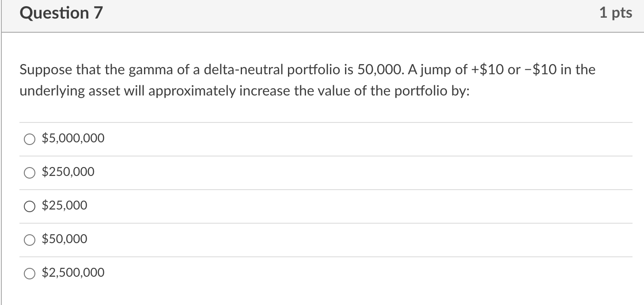The height and width of the screenshot is (305, 644).
Task: Click the radio circle next to $50,000
Action: coord(29,240)
